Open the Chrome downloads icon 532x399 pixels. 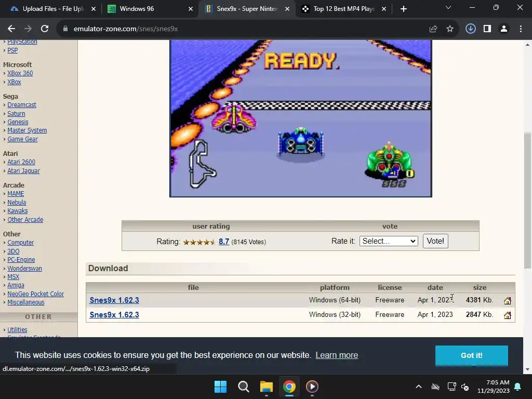(470, 29)
